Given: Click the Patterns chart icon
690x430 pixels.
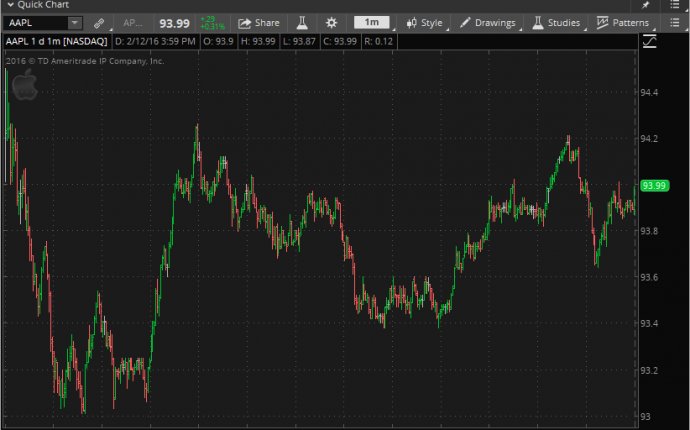Looking at the screenshot, I should (602, 23).
